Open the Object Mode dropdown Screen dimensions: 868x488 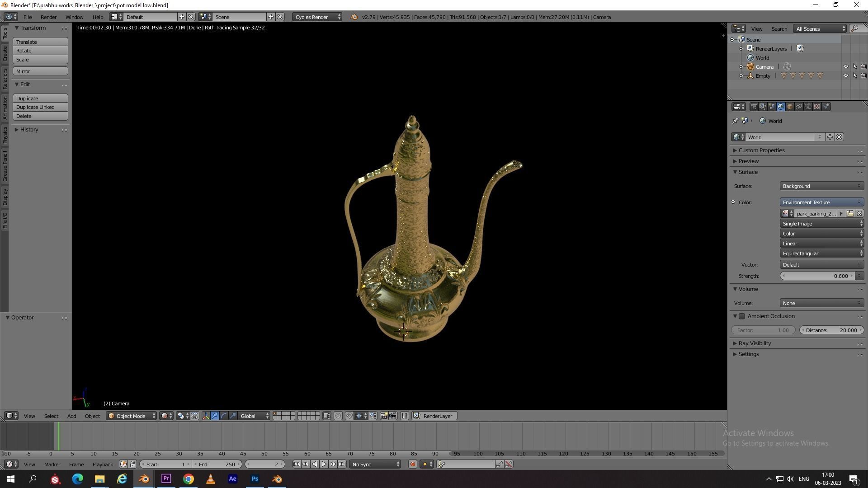click(131, 416)
